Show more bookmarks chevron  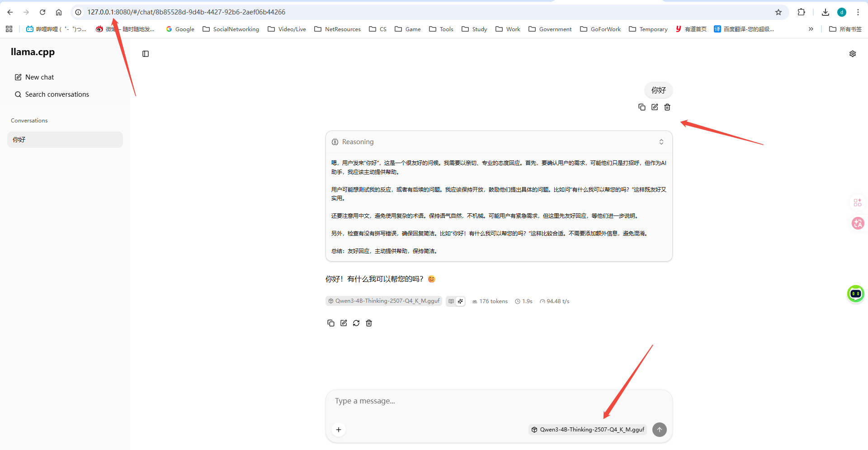click(x=811, y=29)
